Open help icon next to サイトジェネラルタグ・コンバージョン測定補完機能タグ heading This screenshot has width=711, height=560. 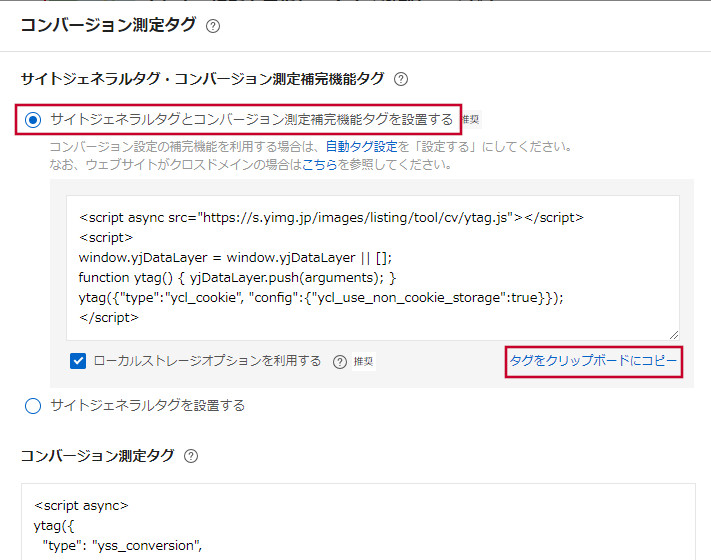401,79
